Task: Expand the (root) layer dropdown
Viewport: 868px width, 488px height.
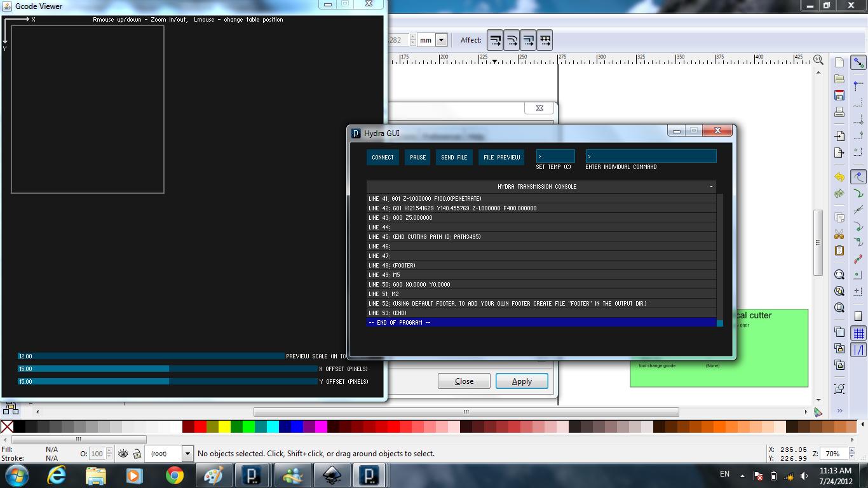Action: click(x=187, y=454)
